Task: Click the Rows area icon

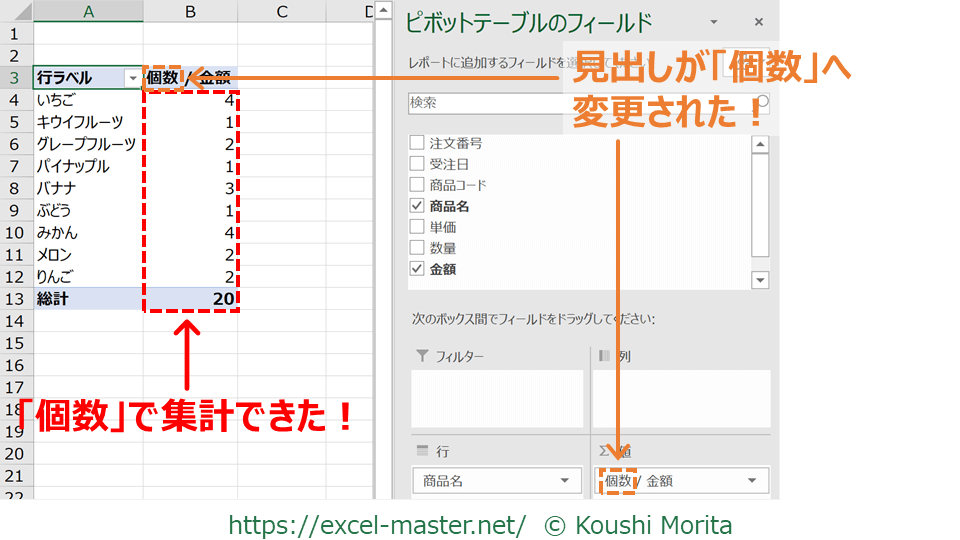Action: click(422, 452)
